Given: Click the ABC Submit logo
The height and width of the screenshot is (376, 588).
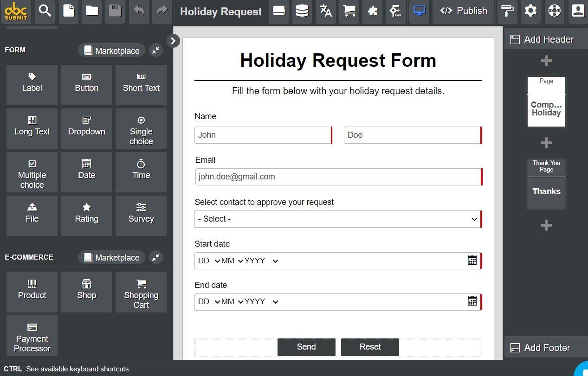Looking at the screenshot, I should 16,11.
